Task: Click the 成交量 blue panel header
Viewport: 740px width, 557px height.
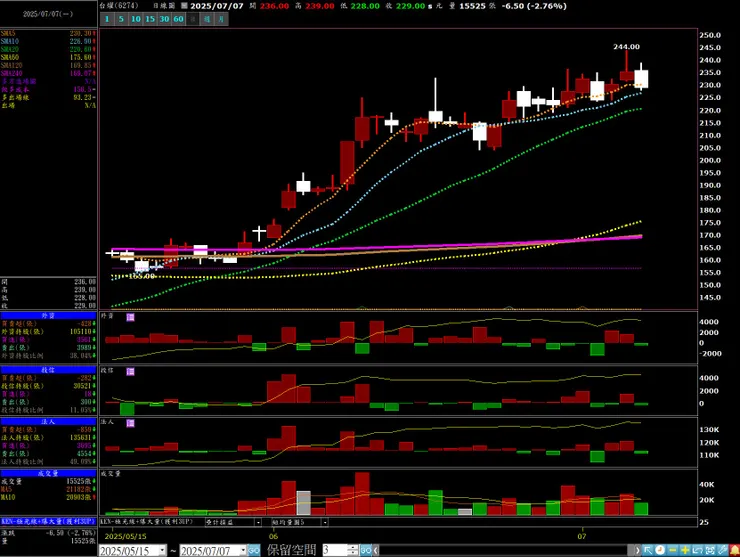Action: pyautogui.click(x=48, y=473)
